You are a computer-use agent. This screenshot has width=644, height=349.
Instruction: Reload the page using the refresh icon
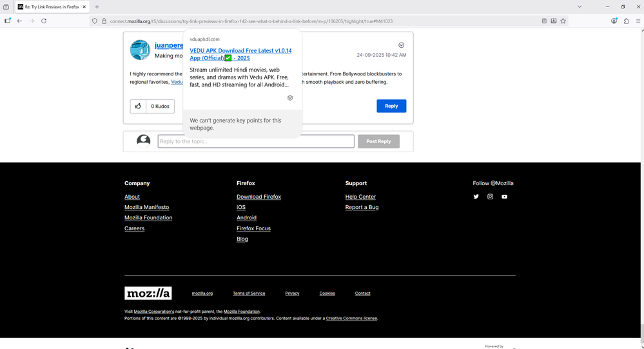click(44, 21)
